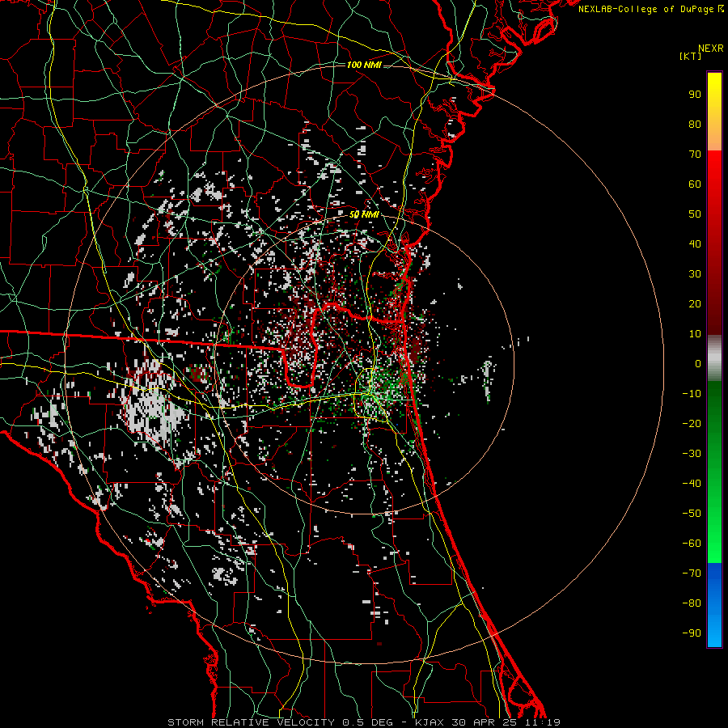728x728 pixels.
Task: Click the gray zero-velocity segment of the color bar
Action: coord(714,358)
